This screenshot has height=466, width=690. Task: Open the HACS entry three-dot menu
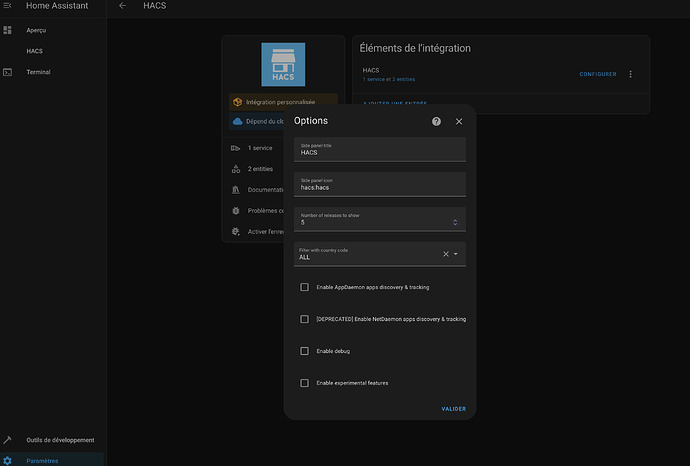[x=631, y=74]
